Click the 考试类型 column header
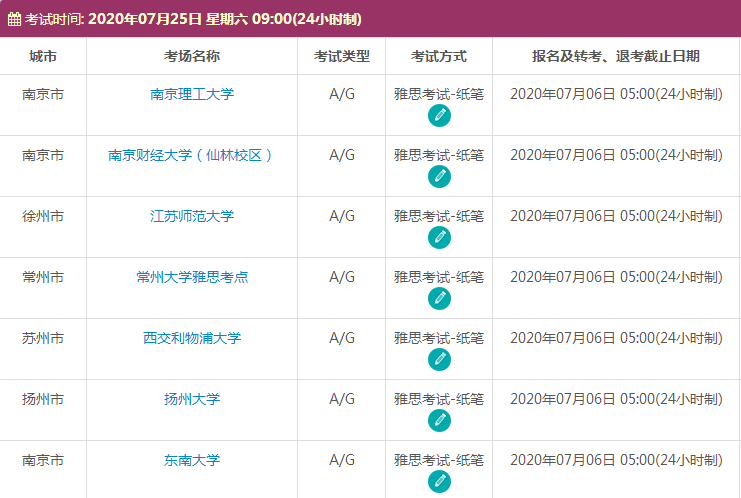This screenshot has width=741, height=498. click(x=342, y=56)
